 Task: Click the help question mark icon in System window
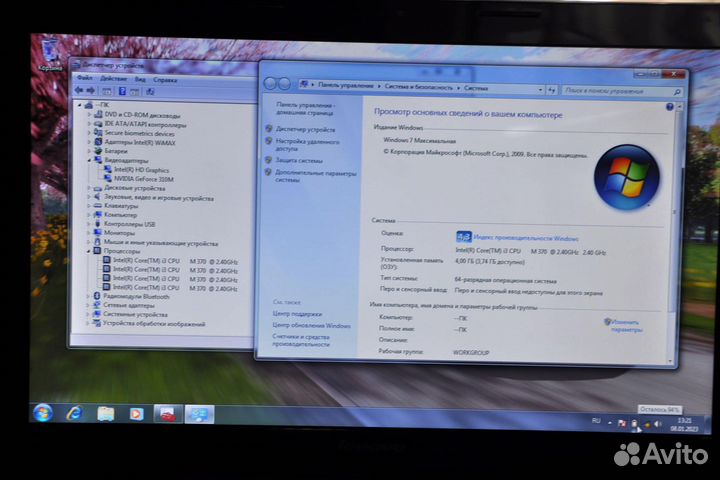(669, 107)
